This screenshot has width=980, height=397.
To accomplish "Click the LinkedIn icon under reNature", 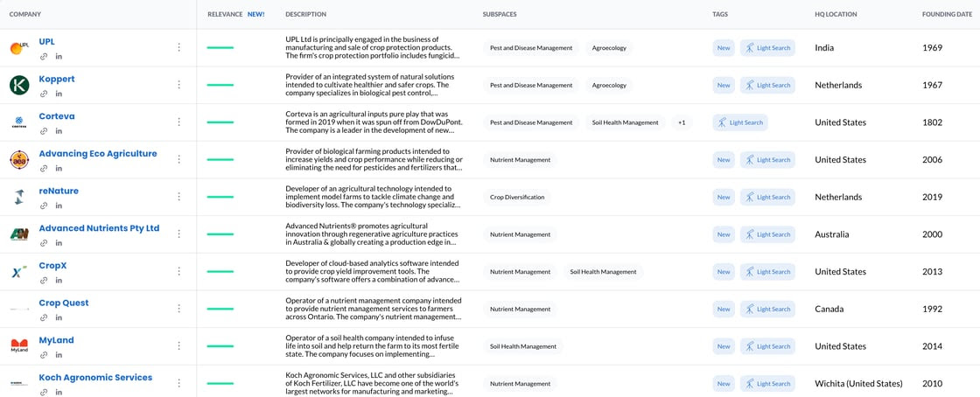I will click(x=59, y=205).
